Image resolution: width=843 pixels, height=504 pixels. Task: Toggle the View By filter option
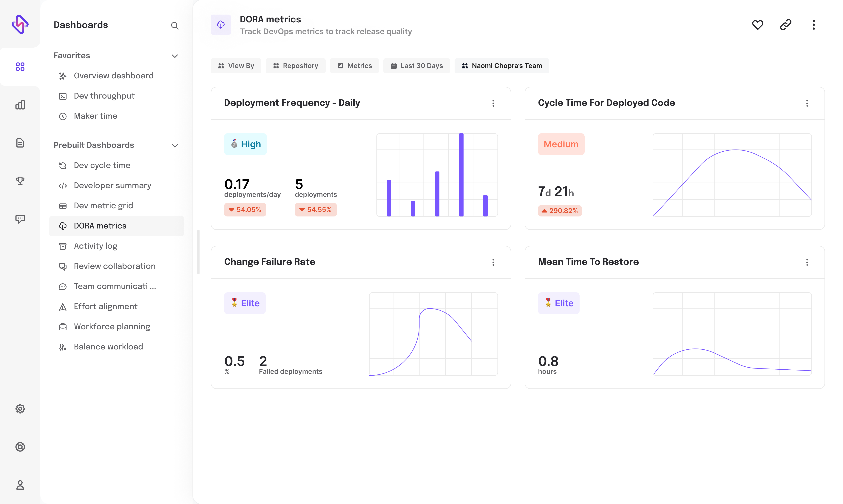[x=236, y=66]
